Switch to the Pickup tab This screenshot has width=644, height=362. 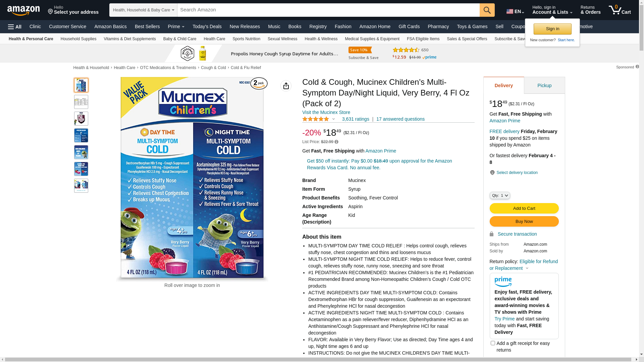tap(544, 85)
